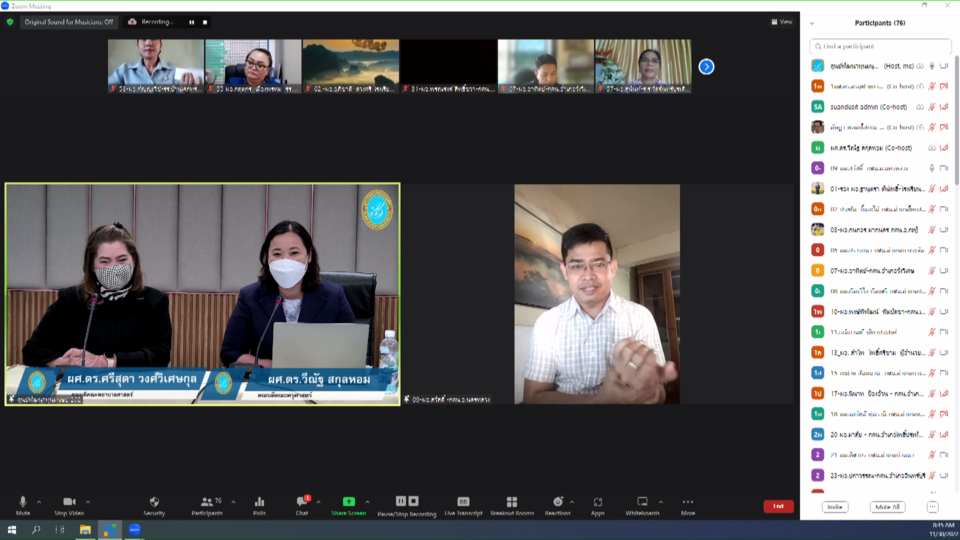Expand arrow next to Participants button
This screenshot has width=960, height=540.
[x=233, y=502]
